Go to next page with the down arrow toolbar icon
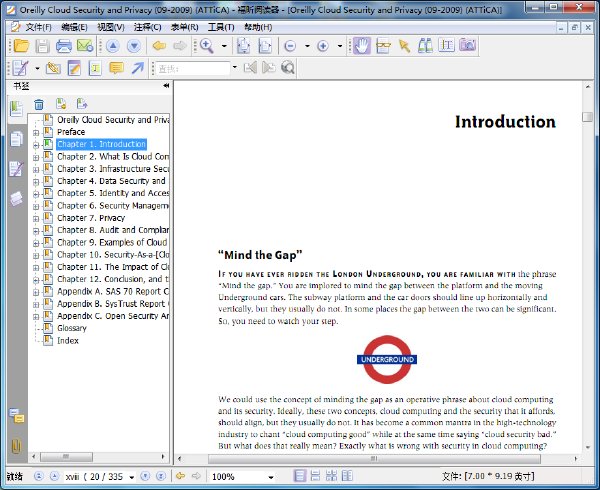 134,46
